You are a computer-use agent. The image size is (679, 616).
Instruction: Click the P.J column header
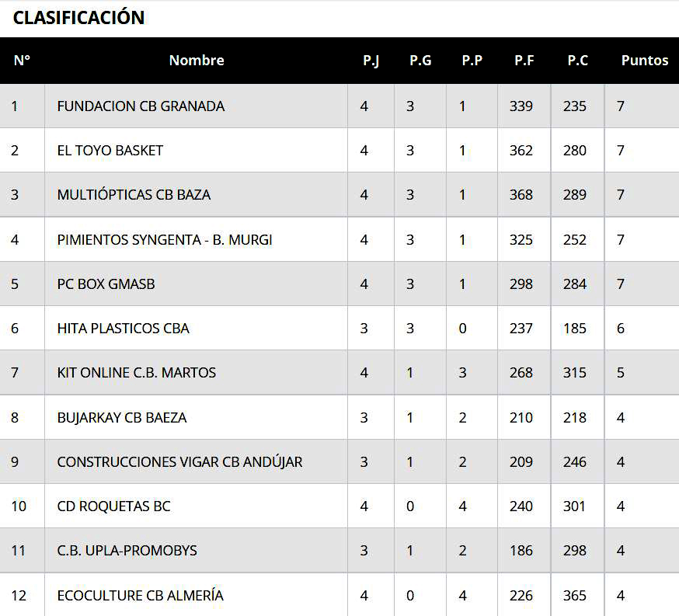pyautogui.click(x=371, y=61)
